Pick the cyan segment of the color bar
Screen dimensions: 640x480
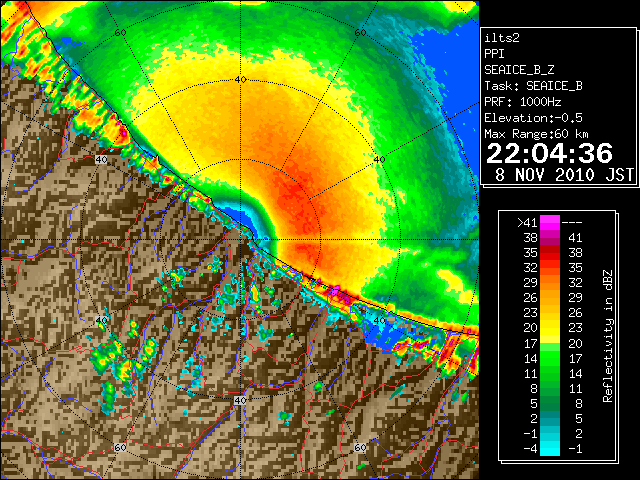pos(550,448)
